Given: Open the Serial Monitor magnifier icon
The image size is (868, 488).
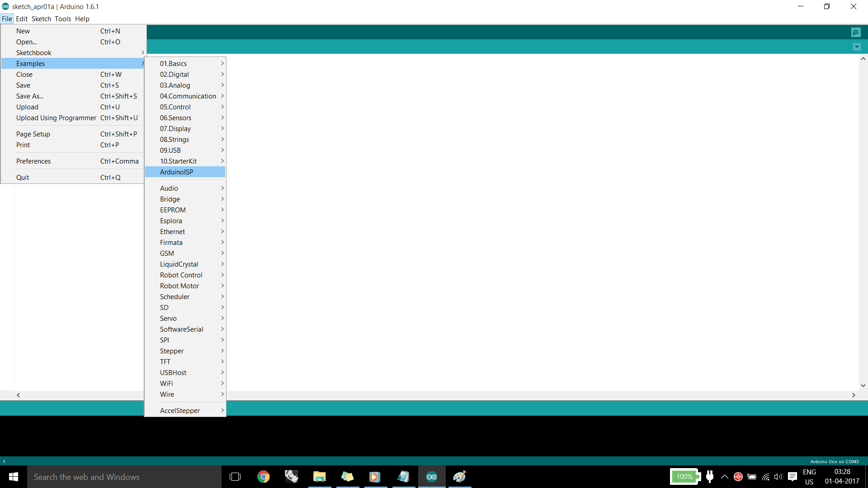Looking at the screenshot, I should pyautogui.click(x=856, y=32).
